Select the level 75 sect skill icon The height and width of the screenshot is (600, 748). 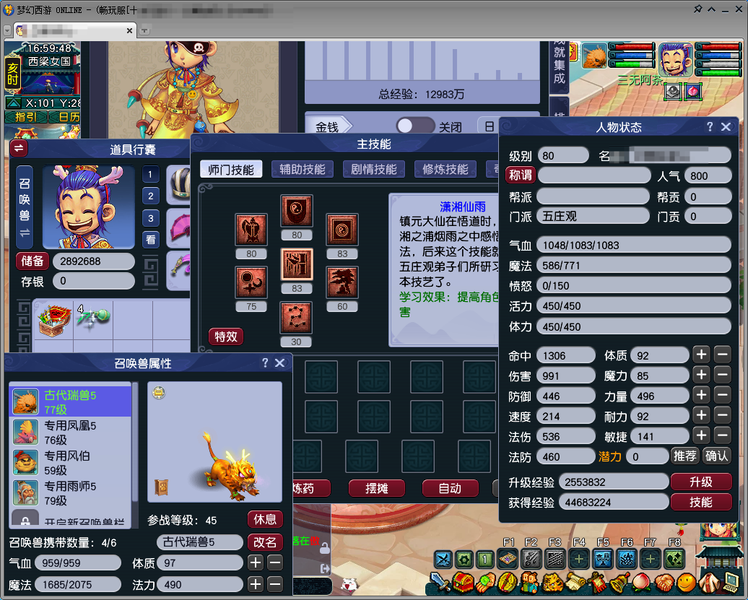251,282
